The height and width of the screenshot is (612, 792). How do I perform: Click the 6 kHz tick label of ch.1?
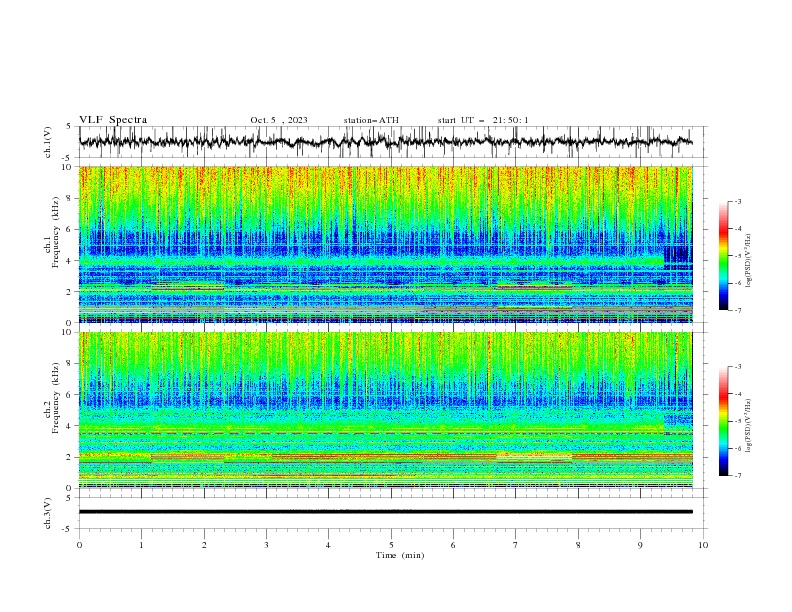(71, 229)
